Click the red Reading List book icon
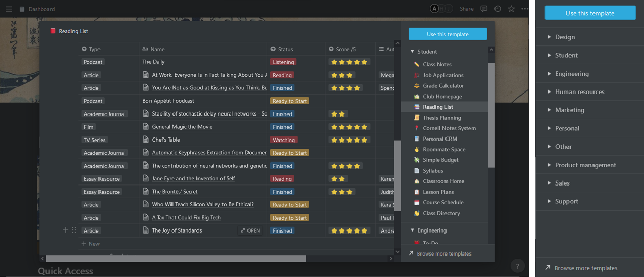This screenshot has width=644, height=277. tap(53, 31)
